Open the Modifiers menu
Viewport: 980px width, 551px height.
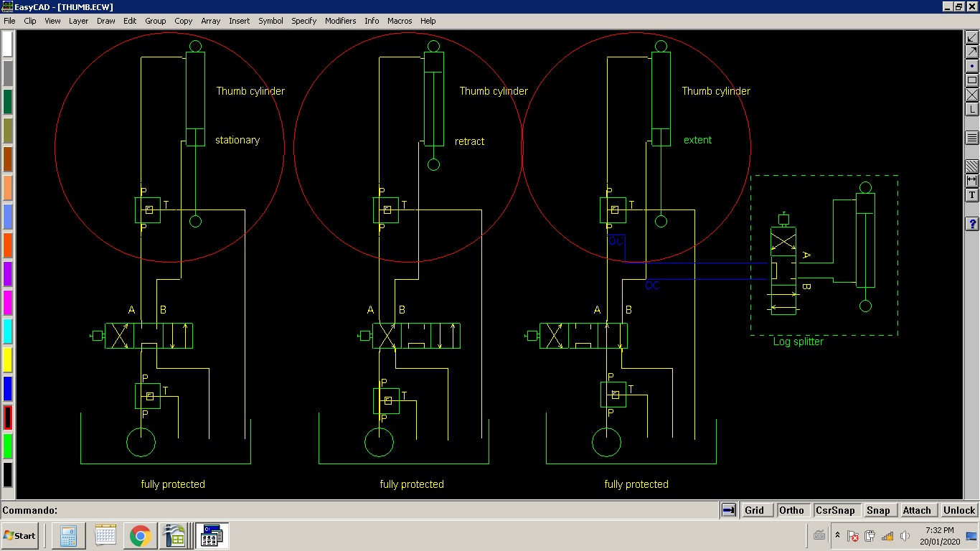pyautogui.click(x=340, y=21)
